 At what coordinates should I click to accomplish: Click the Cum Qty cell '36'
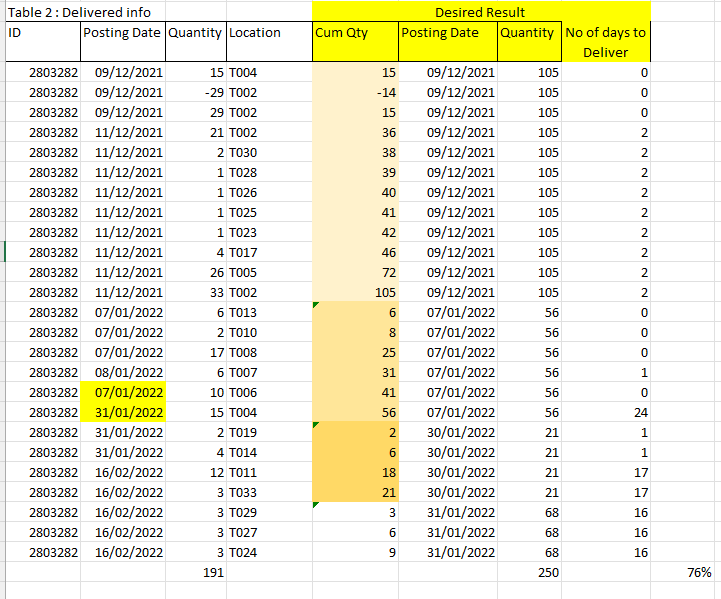355,132
